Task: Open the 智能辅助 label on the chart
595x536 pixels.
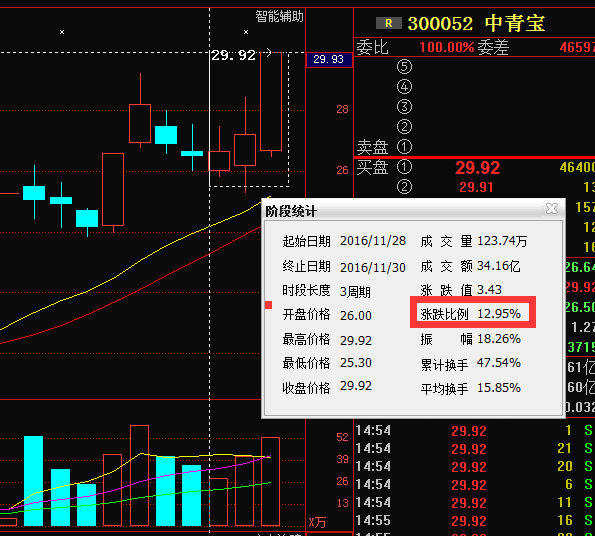Action: (279, 16)
